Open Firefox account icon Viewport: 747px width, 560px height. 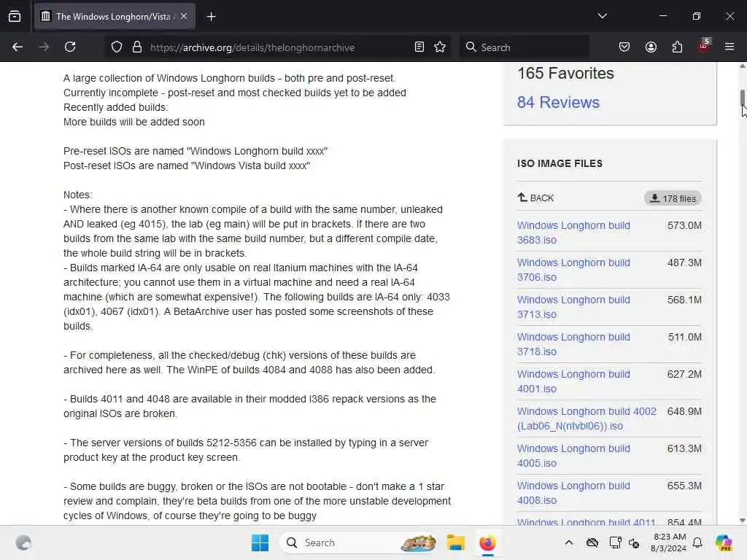click(651, 47)
